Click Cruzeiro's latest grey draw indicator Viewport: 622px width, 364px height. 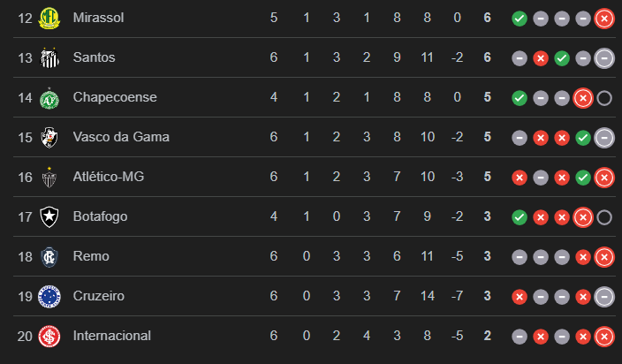(604, 297)
